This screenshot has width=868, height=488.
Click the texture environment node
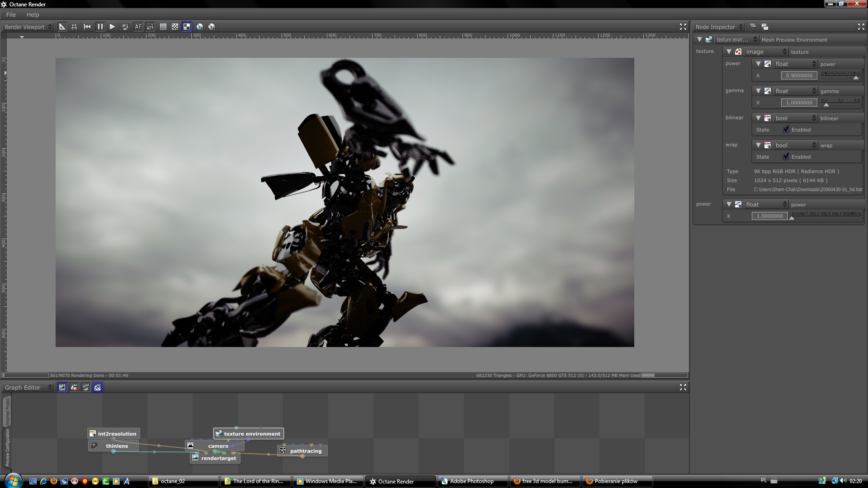click(x=248, y=433)
